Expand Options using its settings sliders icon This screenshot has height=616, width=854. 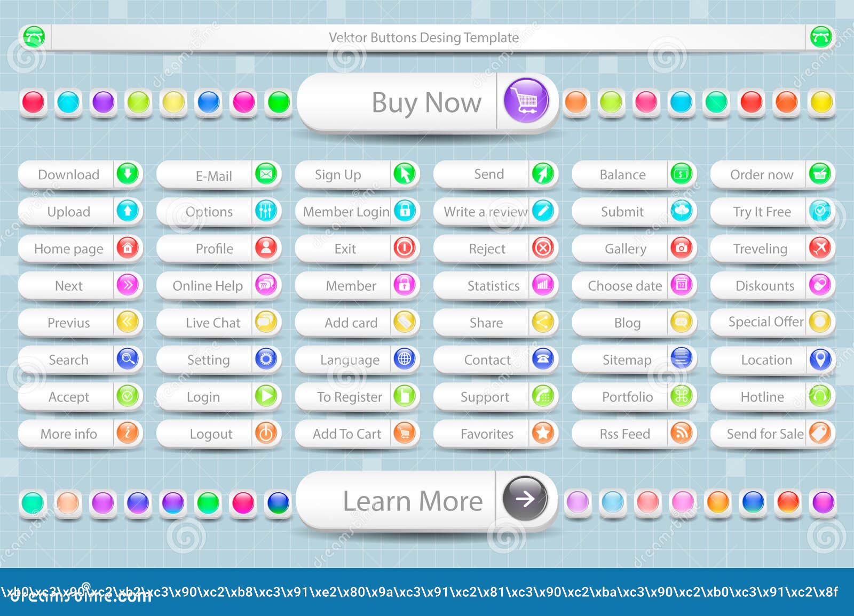tap(266, 212)
